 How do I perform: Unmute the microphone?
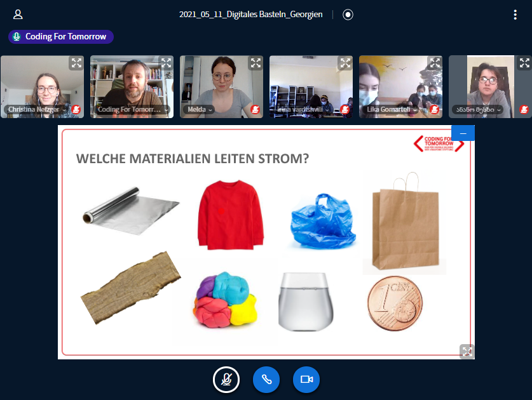(226, 380)
